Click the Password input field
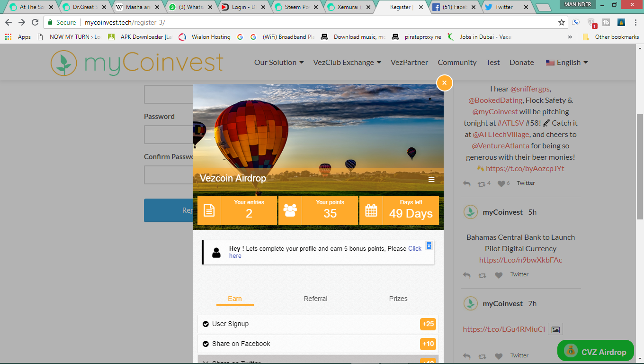This screenshot has width=644, height=364. coord(169,135)
